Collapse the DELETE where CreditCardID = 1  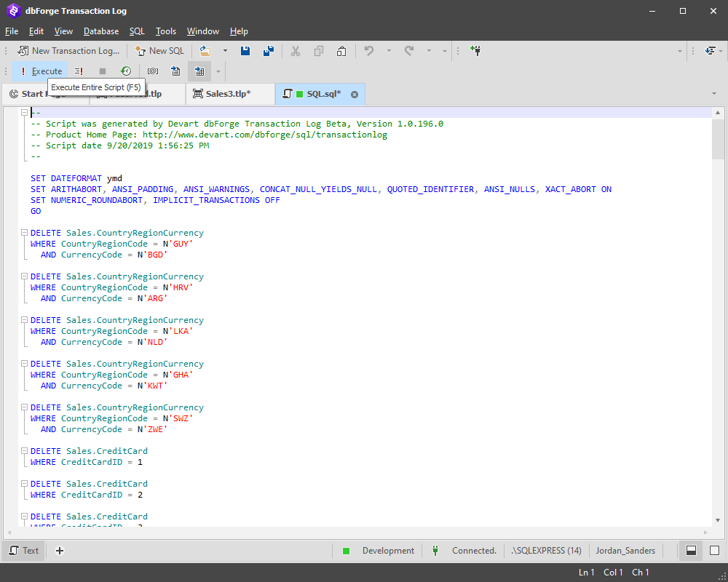click(25, 450)
